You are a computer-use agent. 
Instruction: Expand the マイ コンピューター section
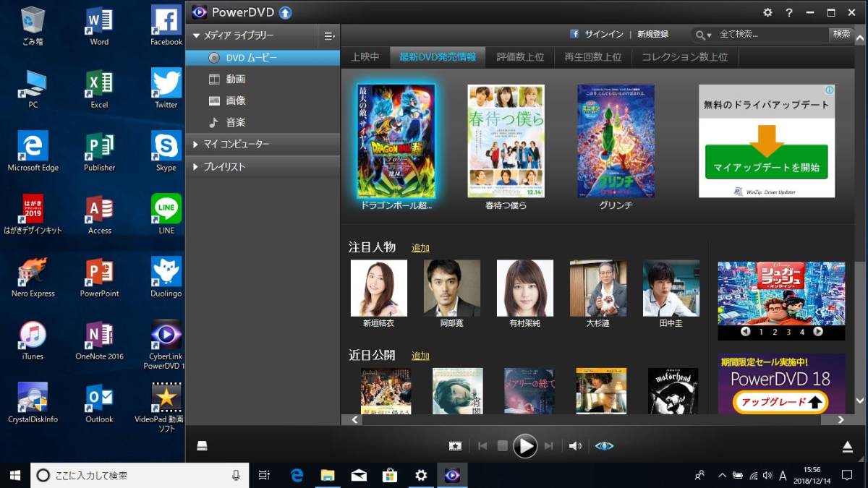click(x=195, y=144)
